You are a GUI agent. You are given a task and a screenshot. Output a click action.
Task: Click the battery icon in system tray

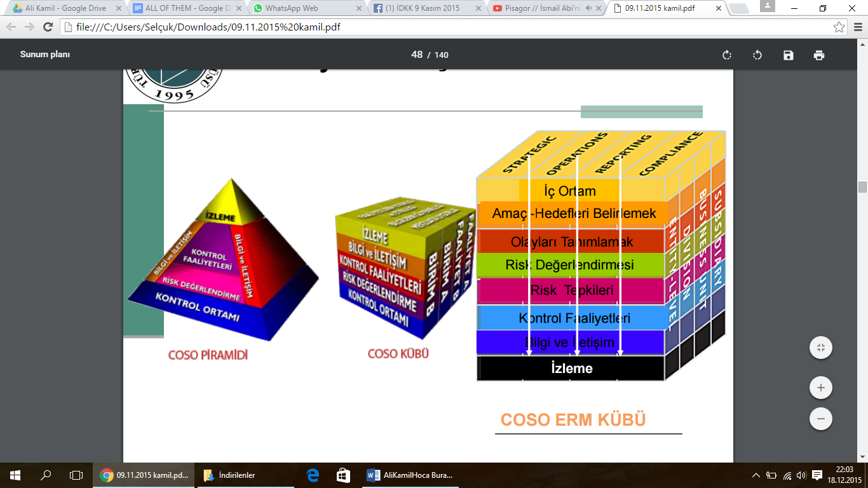tap(771, 475)
